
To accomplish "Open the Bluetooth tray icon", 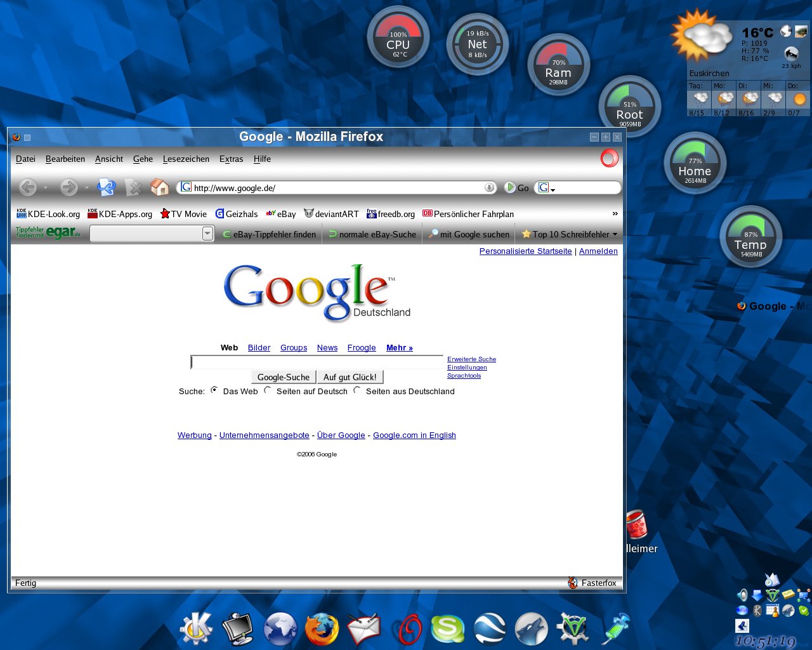I will [757, 610].
